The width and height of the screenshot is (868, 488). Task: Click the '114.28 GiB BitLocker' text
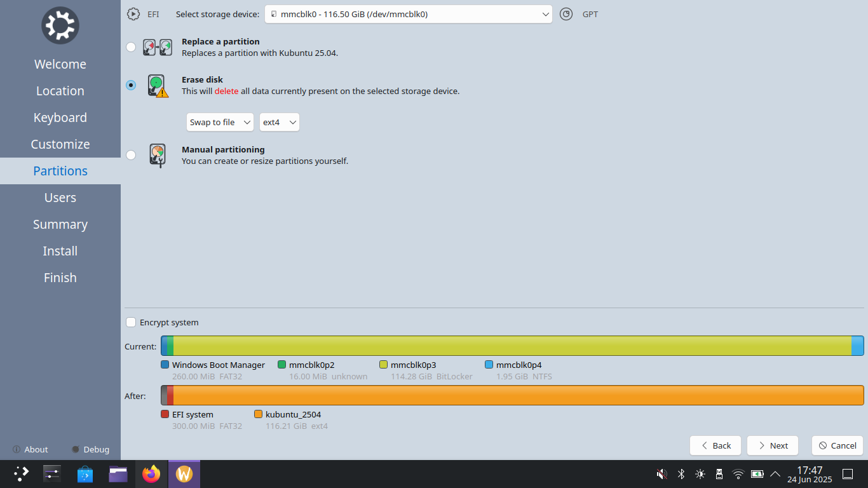point(431,376)
